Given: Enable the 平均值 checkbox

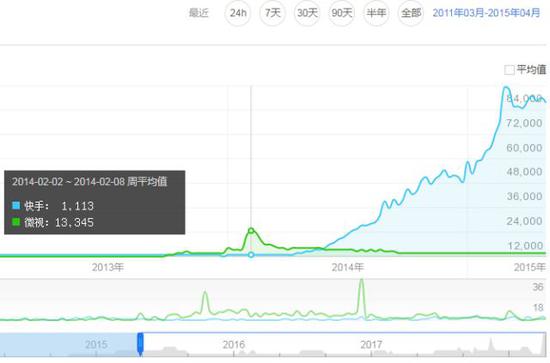Looking at the screenshot, I should tap(509, 70).
